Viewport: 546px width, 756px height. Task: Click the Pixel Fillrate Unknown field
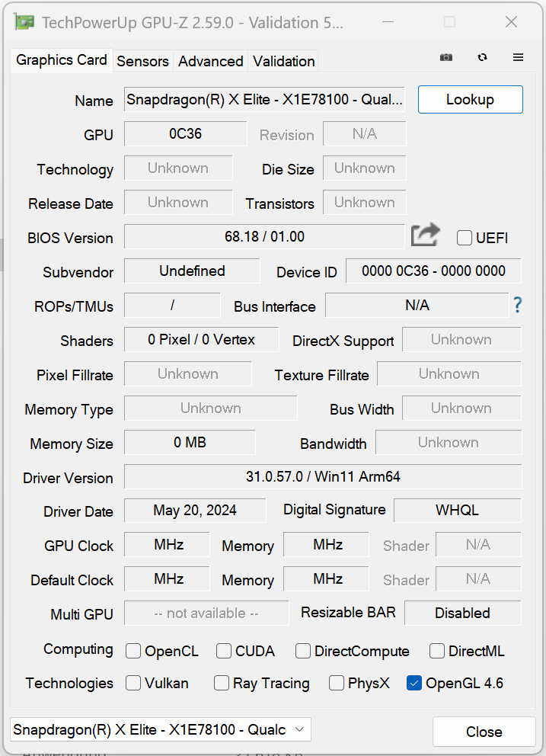tap(188, 373)
